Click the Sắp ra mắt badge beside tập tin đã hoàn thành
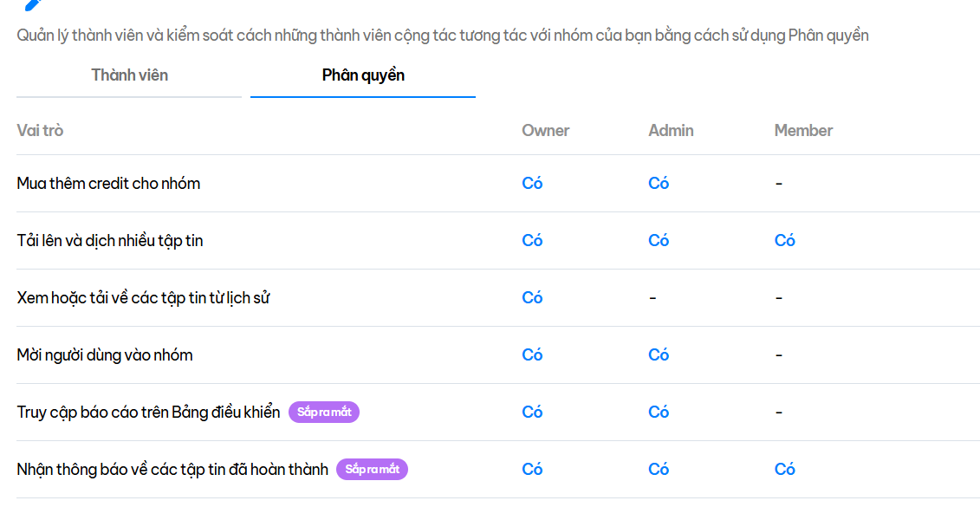The height and width of the screenshot is (520, 980). 372,470
